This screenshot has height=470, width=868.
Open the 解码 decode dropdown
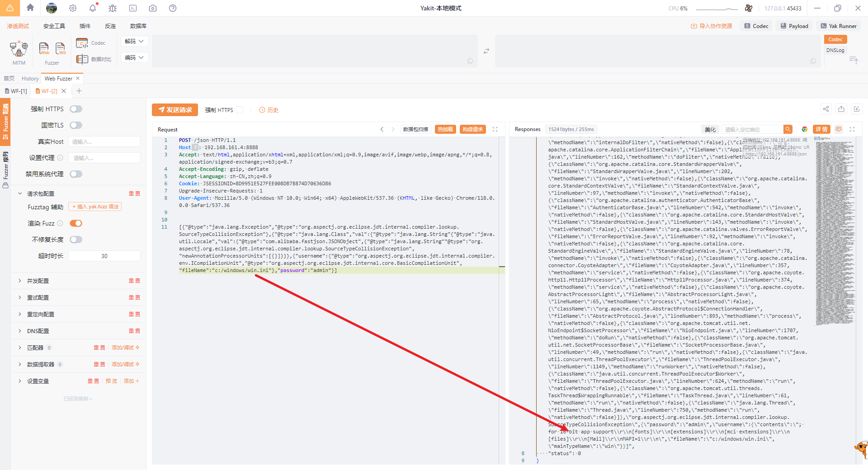tap(134, 41)
